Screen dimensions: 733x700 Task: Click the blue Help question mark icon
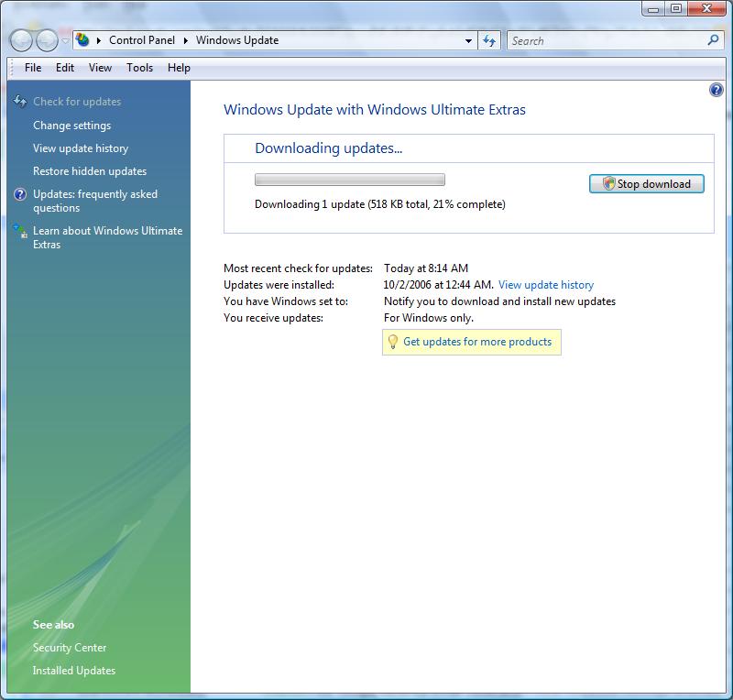[716, 90]
